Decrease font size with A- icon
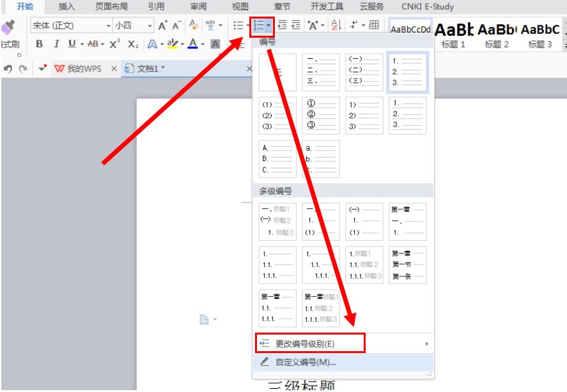567x392 pixels. tap(176, 26)
